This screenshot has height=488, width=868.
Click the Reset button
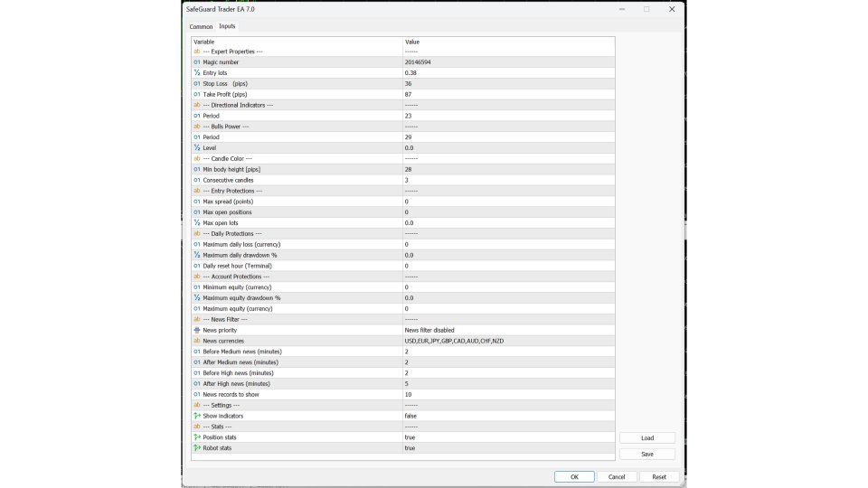click(x=659, y=476)
